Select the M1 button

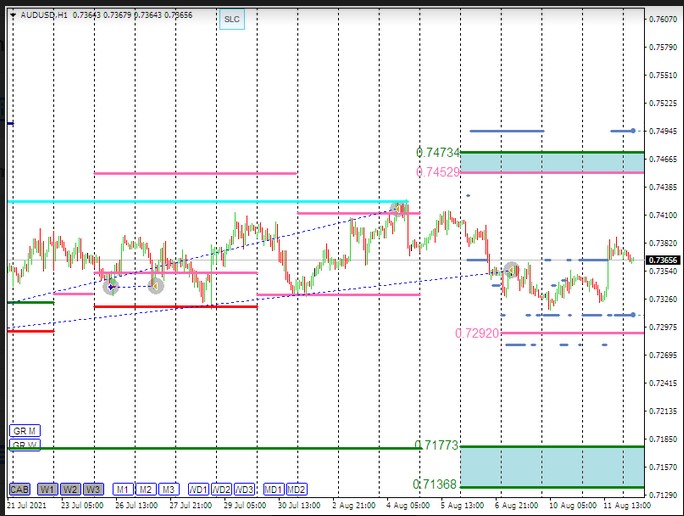coord(122,489)
